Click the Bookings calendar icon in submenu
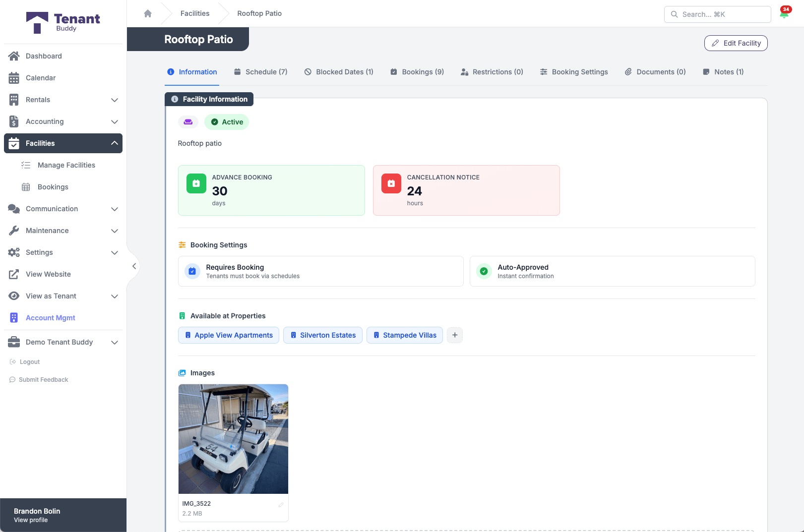 tap(26, 187)
